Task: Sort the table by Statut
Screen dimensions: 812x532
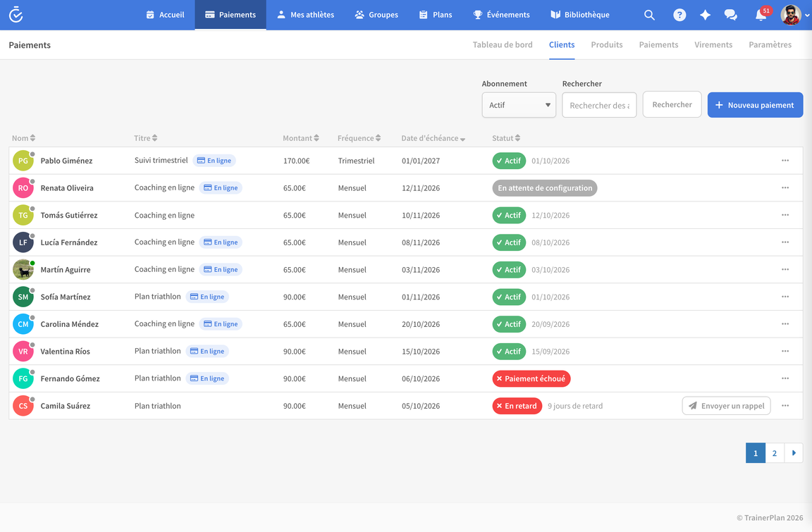Action: click(x=506, y=138)
